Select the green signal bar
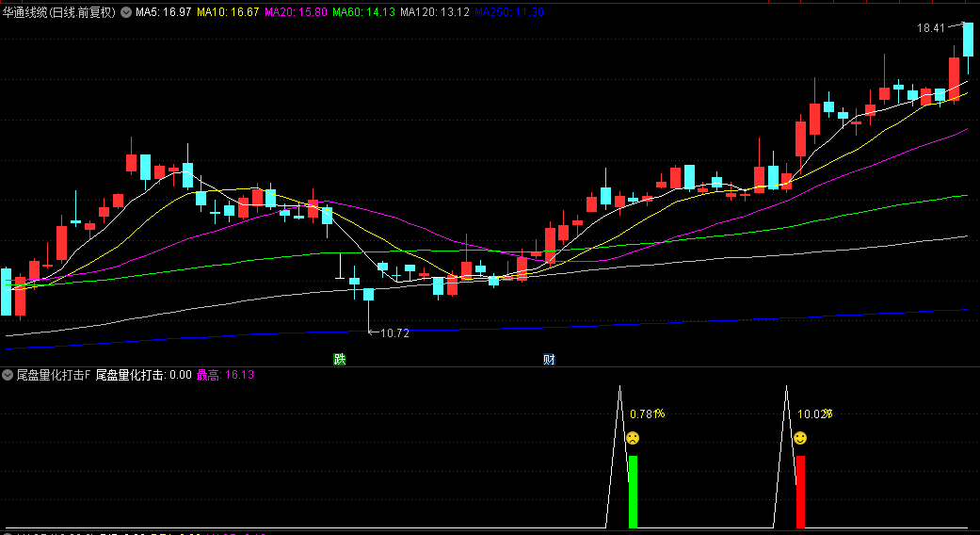This screenshot has width=980, height=535. 634,492
